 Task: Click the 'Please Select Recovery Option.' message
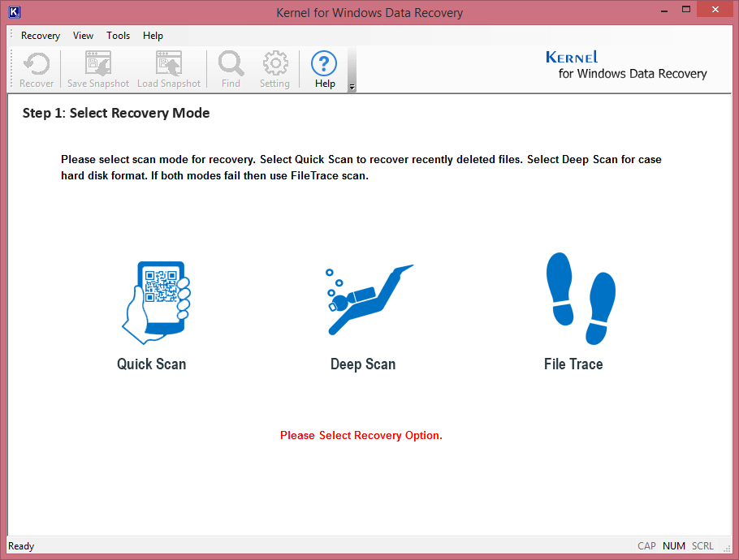coord(361,435)
